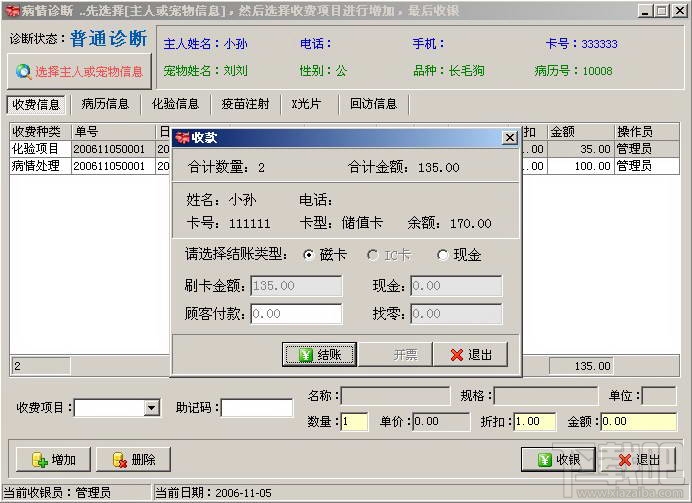Image resolution: width=692 pixels, height=503 pixels.
Task: Click the 35.00 amount cell
Action: (581, 149)
